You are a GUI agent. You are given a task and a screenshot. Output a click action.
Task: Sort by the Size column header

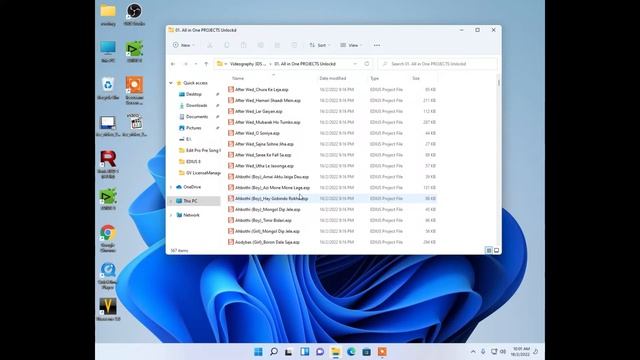click(x=416, y=78)
